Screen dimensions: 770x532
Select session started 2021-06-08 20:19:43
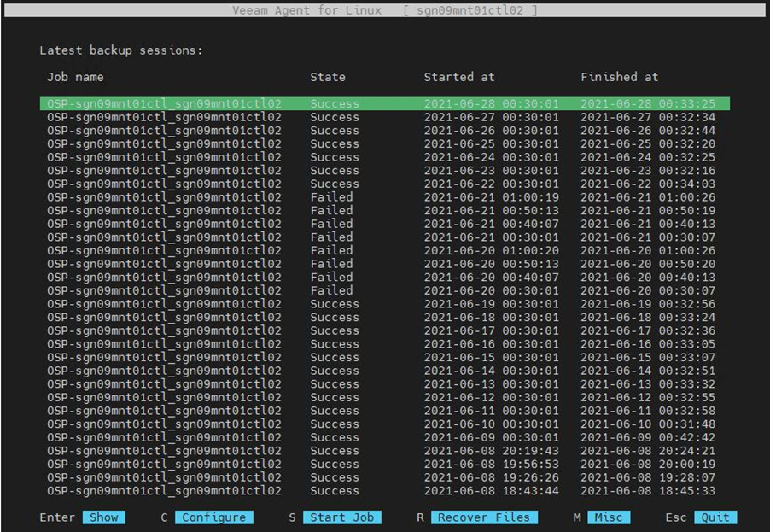[384, 451]
